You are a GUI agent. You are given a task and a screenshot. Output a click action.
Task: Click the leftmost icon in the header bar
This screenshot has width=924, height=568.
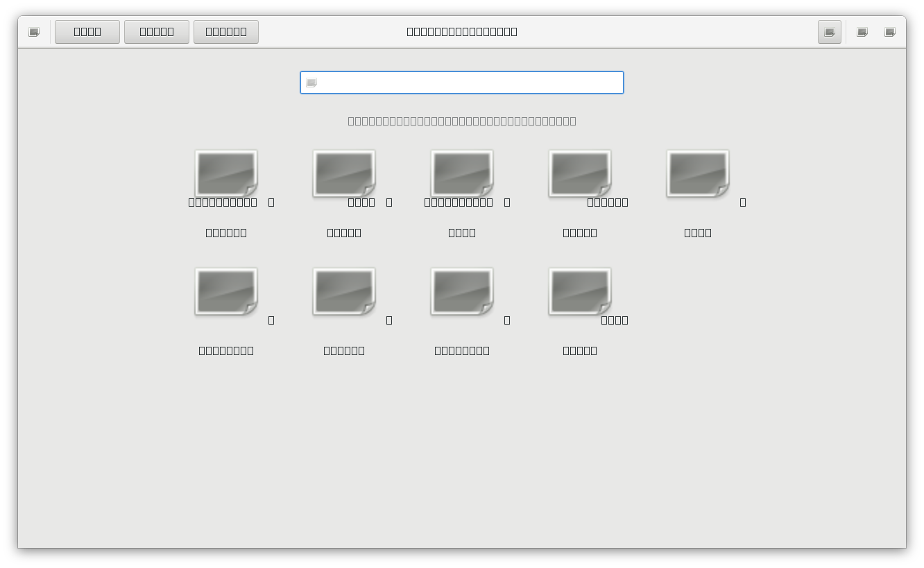34,32
